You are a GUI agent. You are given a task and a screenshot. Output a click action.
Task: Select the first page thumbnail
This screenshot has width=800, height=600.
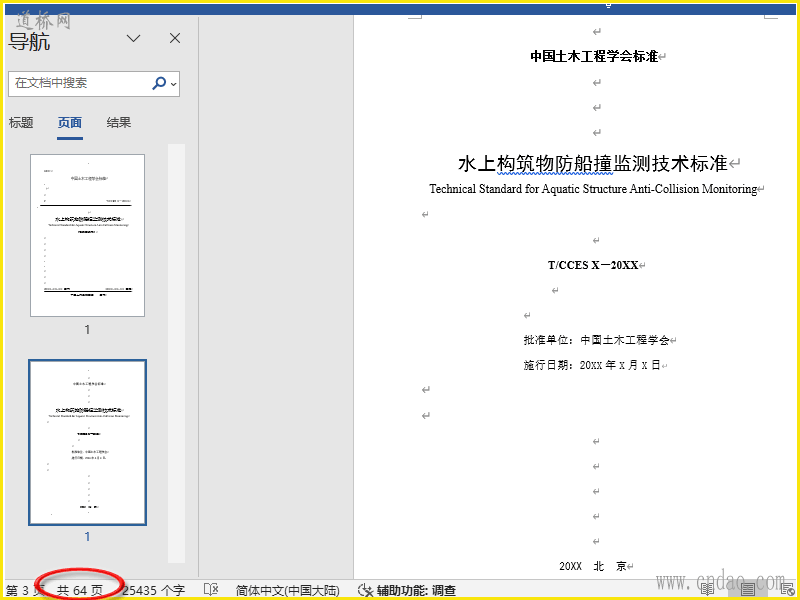(87, 235)
